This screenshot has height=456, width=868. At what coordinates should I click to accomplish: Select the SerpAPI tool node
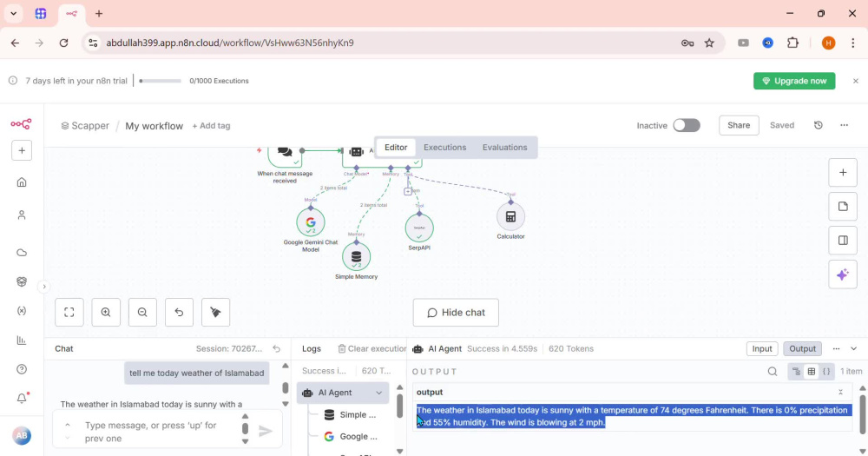419,228
